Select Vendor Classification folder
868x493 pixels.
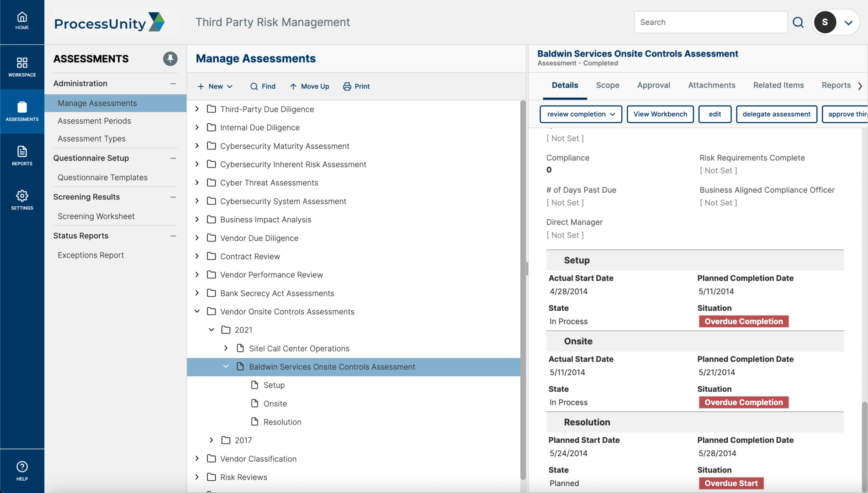258,459
